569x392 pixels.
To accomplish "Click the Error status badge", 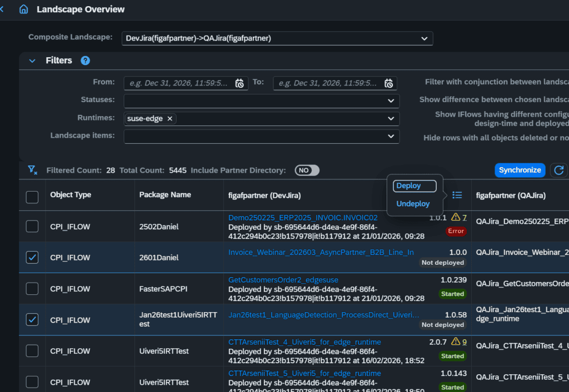I will point(456,231).
